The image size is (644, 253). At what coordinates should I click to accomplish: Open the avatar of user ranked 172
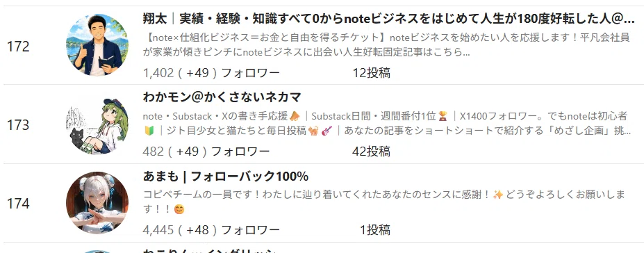pos(97,45)
